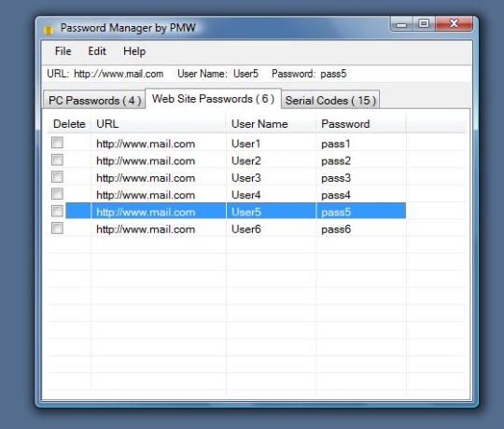Switch to the Serial Codes tab
Image resolution: width=504 pixels, height=429 pixels.
(330, 100)
